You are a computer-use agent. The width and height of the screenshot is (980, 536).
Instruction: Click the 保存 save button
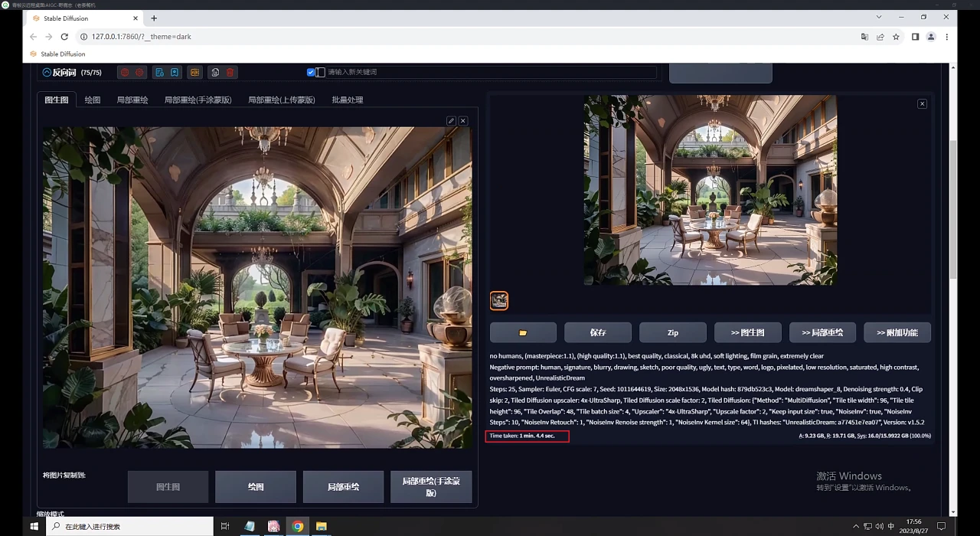(x=598, y=332)
